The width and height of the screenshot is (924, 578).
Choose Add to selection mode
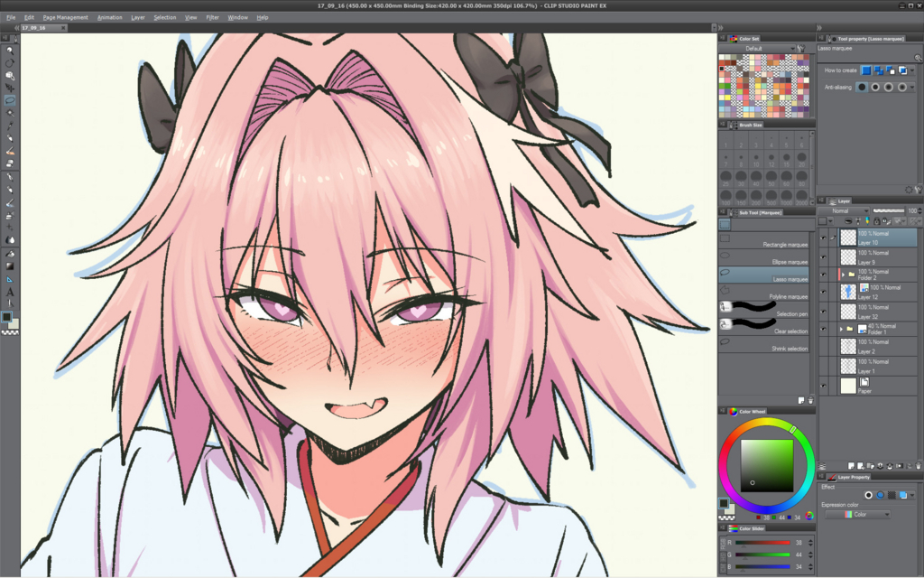click(879, 70)
